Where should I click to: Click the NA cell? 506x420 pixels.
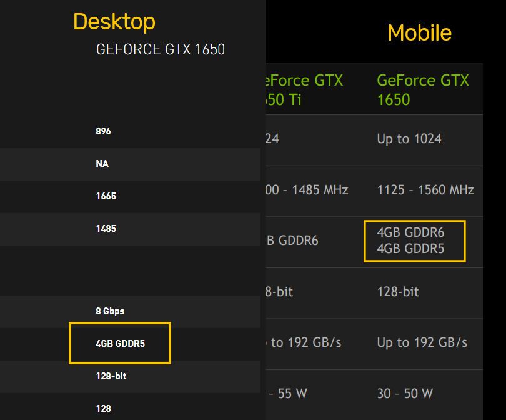102,164
